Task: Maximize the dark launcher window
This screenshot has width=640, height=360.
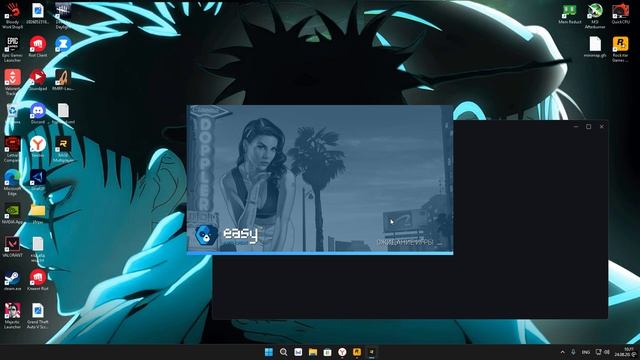Action: [589, 127]
